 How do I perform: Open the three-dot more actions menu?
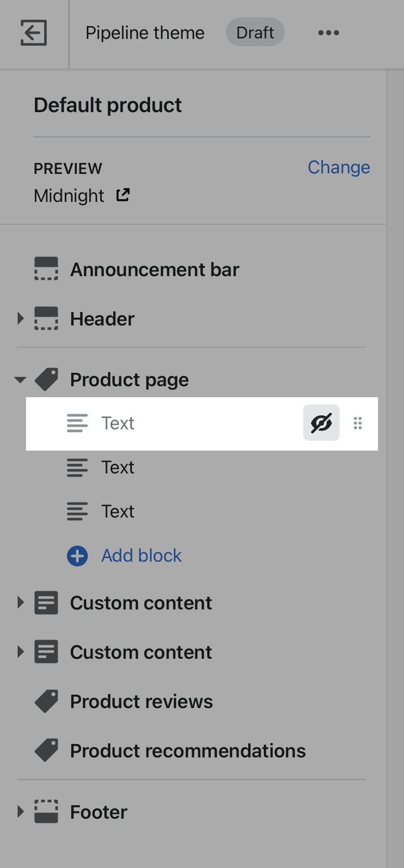coord(329,33)
